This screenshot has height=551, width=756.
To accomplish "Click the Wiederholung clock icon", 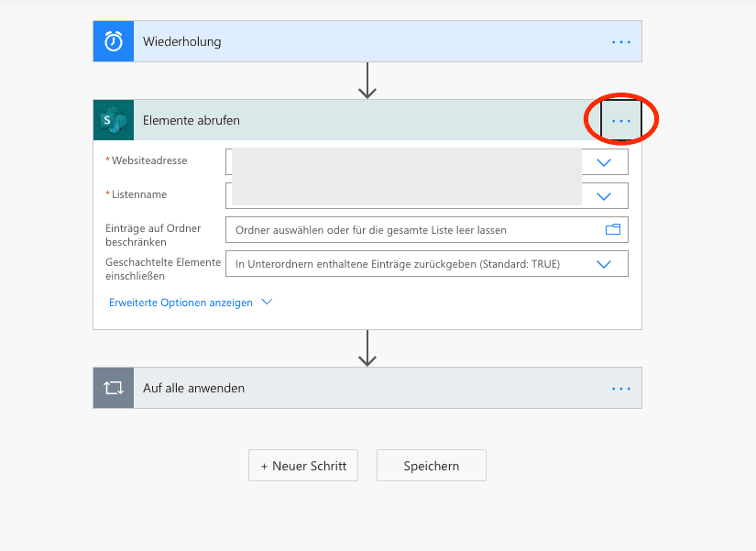I will point(114,41).
